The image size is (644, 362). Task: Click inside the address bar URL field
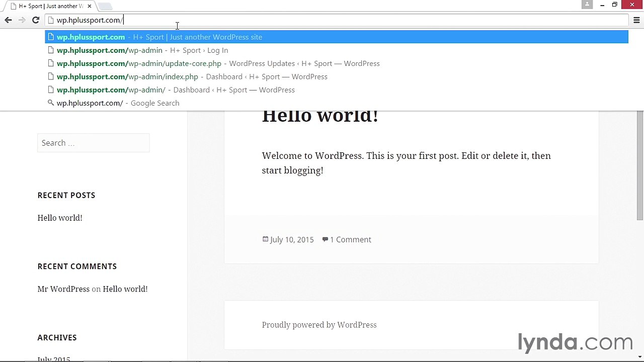coord(337,20)
